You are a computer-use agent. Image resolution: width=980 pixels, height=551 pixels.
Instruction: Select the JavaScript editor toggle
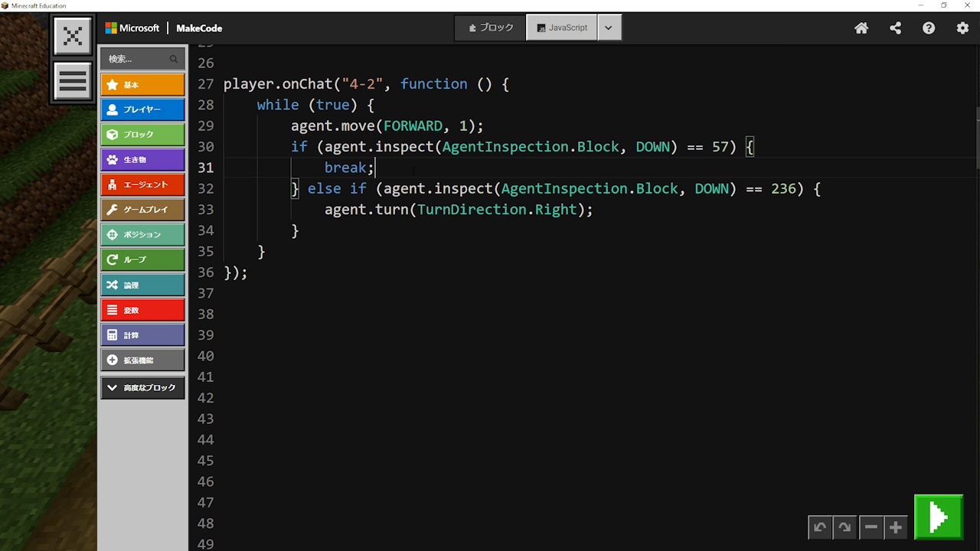tap(562, 28)
